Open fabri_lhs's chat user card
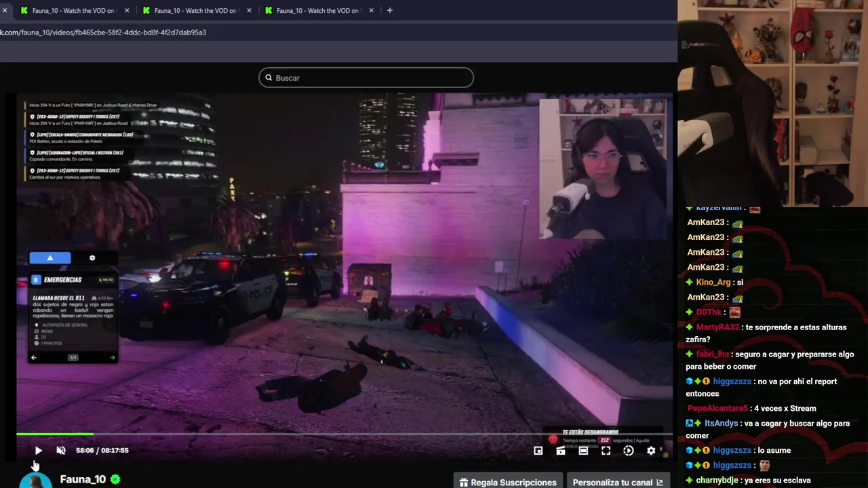The image size is (868, 488). [713, 354]
